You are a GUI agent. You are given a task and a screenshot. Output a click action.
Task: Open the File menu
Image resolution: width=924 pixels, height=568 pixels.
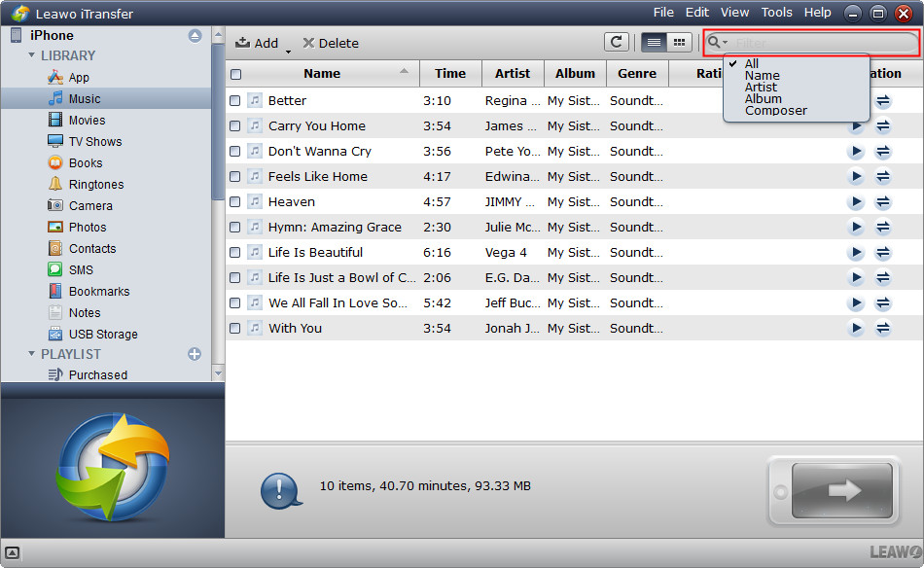coord(663,13)
